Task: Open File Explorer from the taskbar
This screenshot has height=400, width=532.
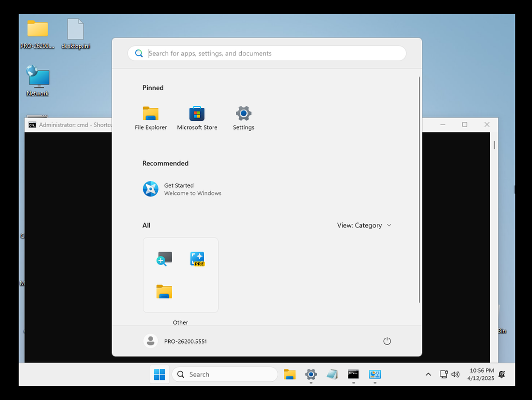Action: tap(289, 374)
